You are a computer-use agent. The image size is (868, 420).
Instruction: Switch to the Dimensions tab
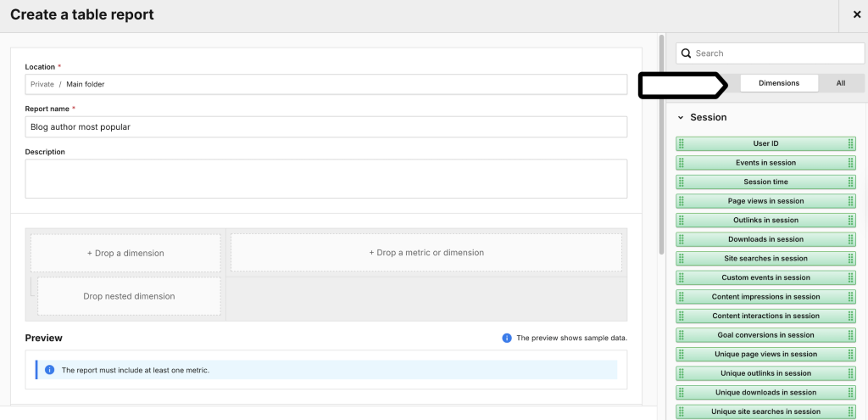point(779,83)
